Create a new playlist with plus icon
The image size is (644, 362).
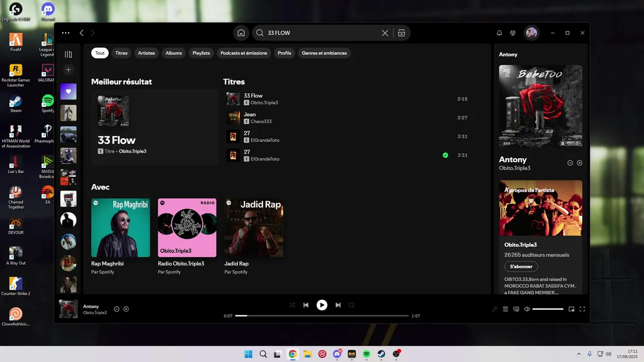point(68,69)
